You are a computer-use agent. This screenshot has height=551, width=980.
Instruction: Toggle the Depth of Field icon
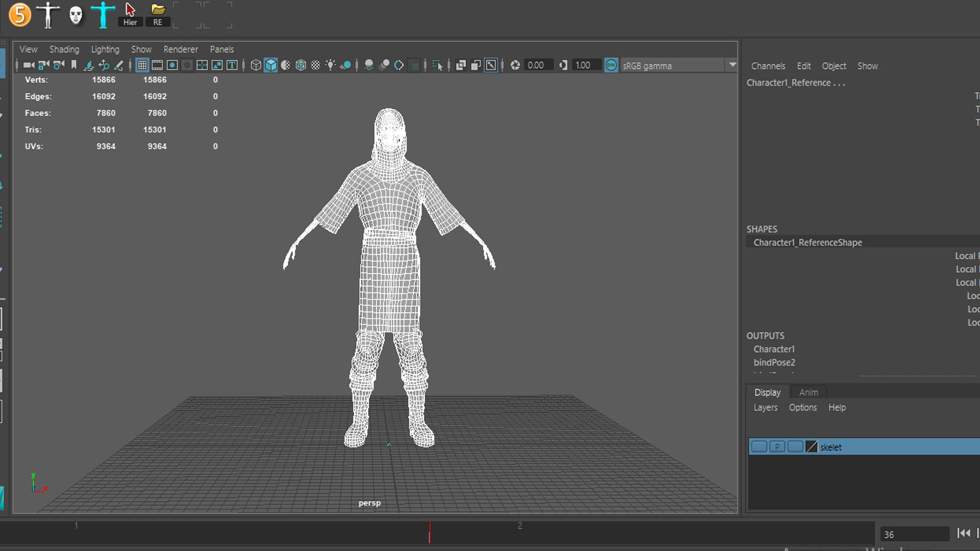pos(414,65)
